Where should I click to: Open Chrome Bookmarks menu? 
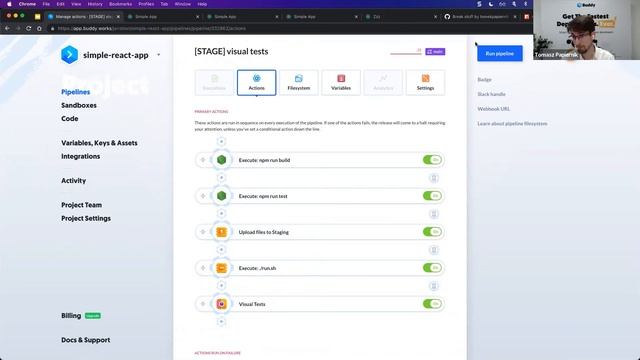point(120,4)
